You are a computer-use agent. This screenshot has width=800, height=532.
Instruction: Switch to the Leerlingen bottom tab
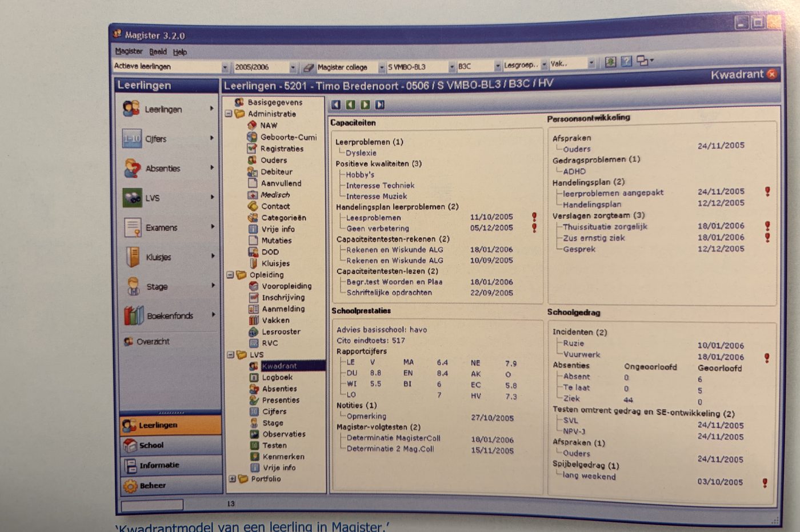tap(171, 425)
